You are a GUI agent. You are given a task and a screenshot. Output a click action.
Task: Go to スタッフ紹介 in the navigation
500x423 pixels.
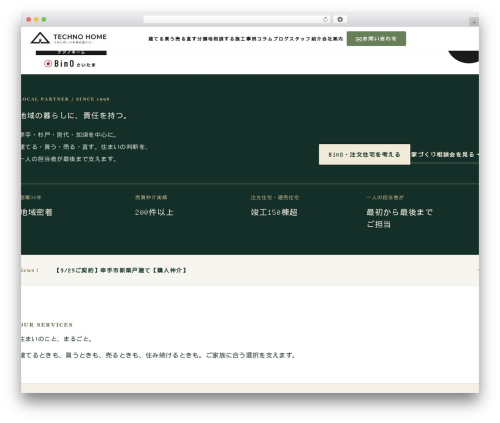305,39
